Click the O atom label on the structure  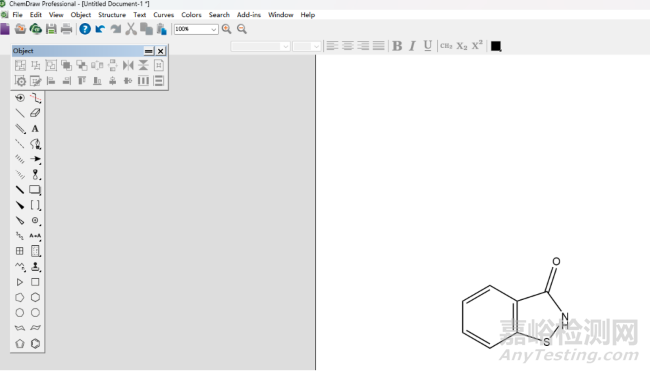[556, 262]
